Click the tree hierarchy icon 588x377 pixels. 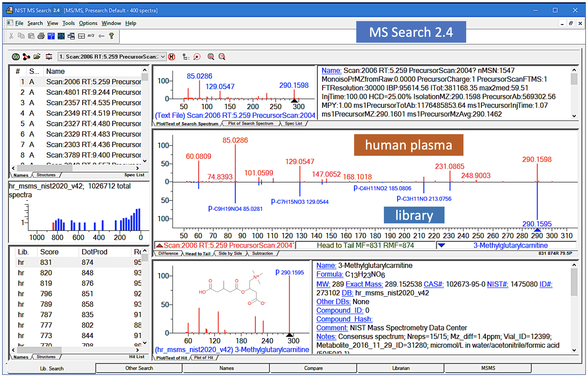[186, 57]
